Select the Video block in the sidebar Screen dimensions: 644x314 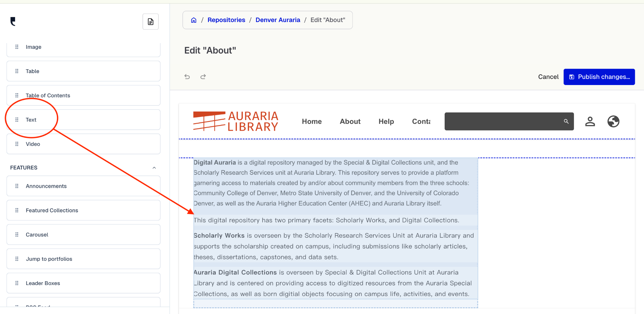pos(84,144)
